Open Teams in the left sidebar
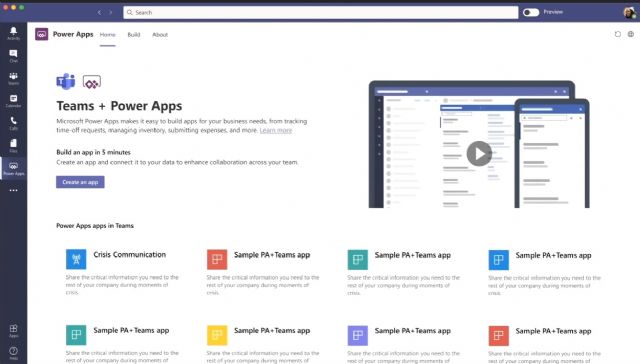The image size is (640, 364). click(13, 78)
